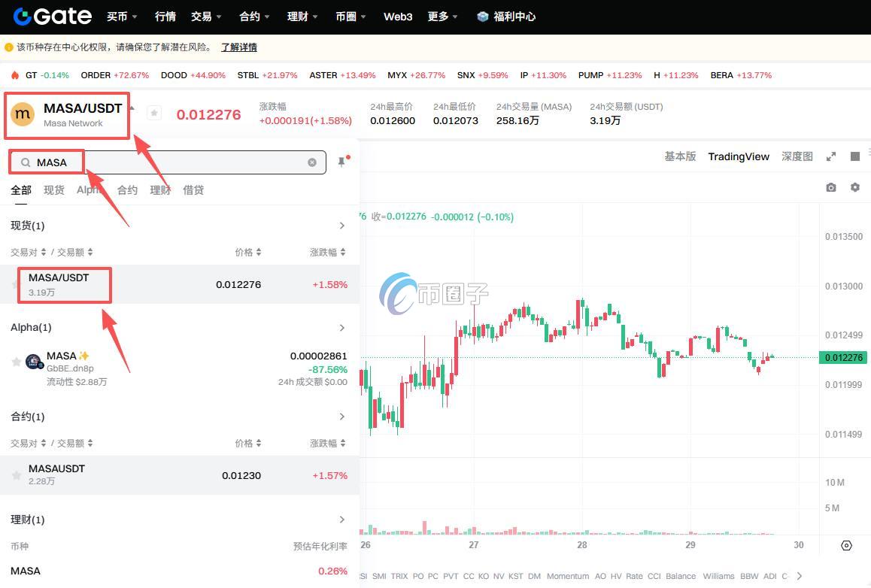Click the target icon below price axis
This screenshot has width=871, height=588.
tap(846, 545)
